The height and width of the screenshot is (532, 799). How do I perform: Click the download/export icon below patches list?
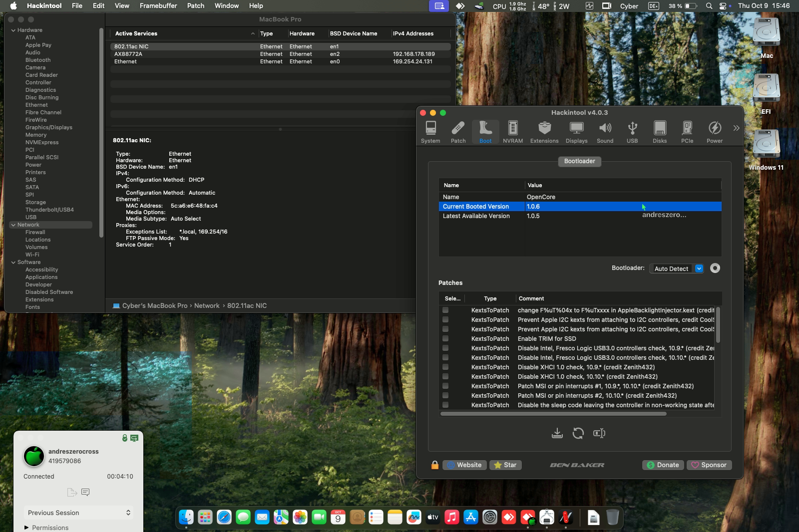[x=557, y=433]
